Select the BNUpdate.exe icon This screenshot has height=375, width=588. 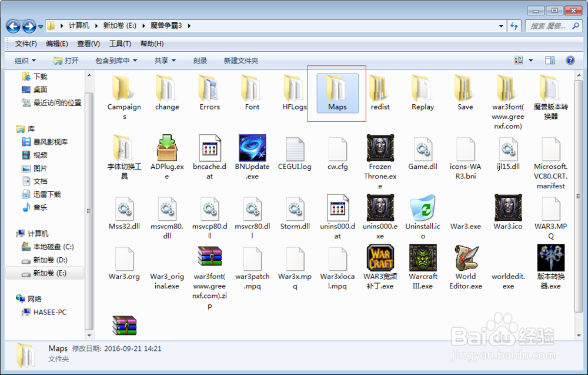(x=252, y=148)
